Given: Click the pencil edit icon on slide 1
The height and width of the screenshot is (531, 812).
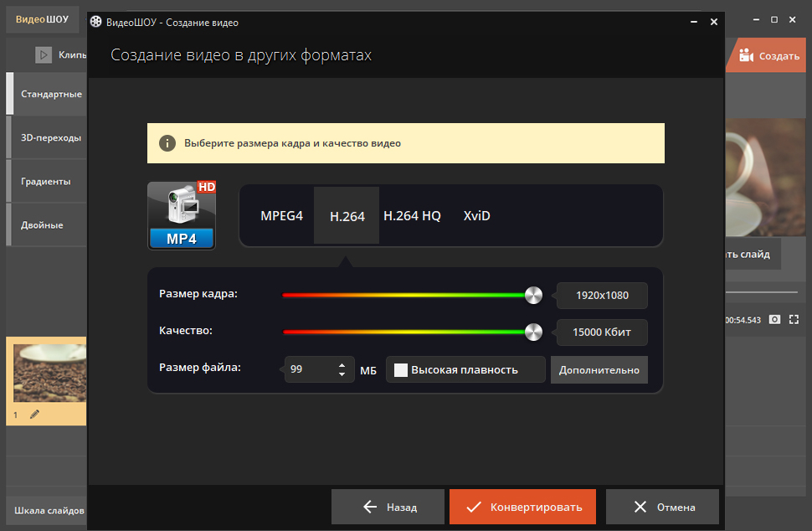Looking at the screenshot, I should [34, 414].
